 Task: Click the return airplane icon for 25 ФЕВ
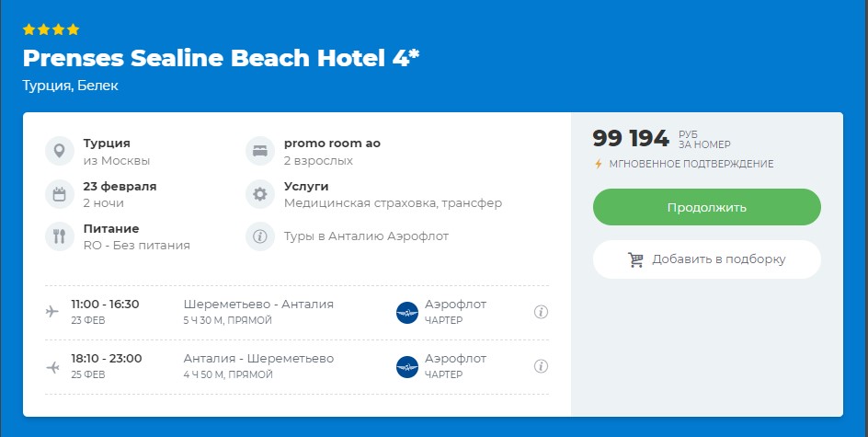[x=52, y=366]
